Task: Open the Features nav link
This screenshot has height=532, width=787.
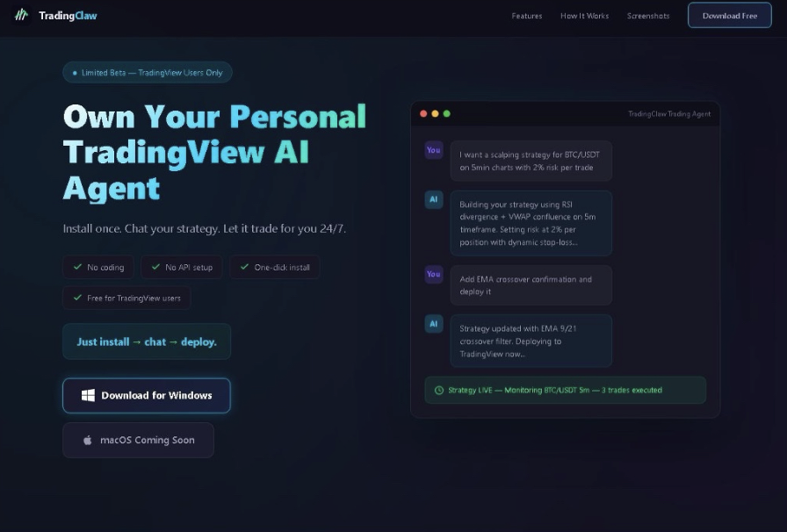Action: 526,16
